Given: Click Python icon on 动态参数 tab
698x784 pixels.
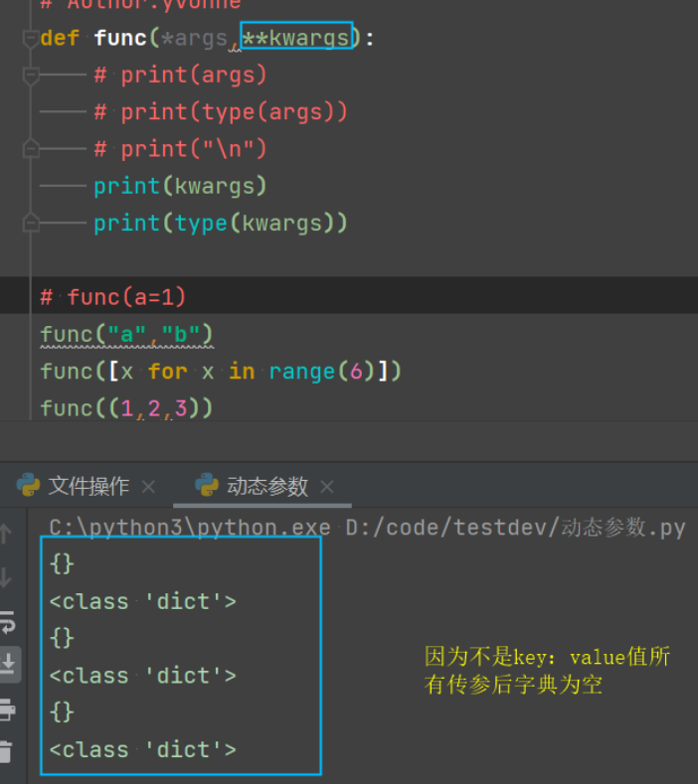Looking at the screenshot, I should (207, 485).
